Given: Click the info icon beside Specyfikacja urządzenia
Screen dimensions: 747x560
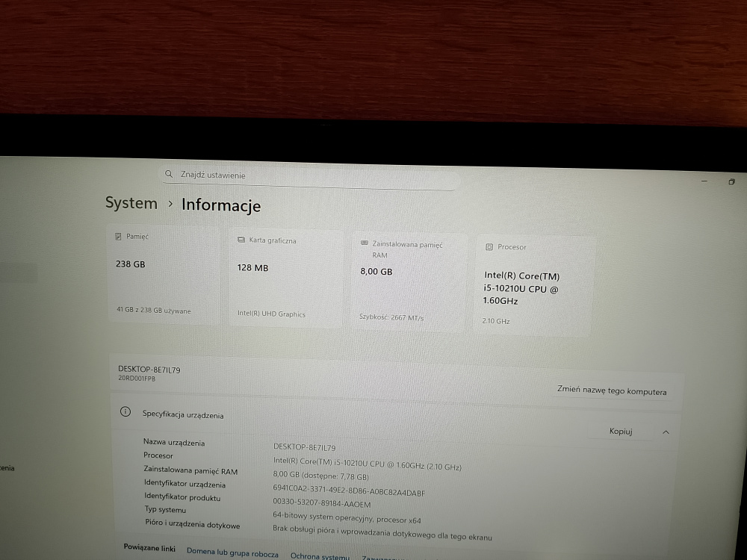Looking at the screenshot, I should click(x=125, y=413).
